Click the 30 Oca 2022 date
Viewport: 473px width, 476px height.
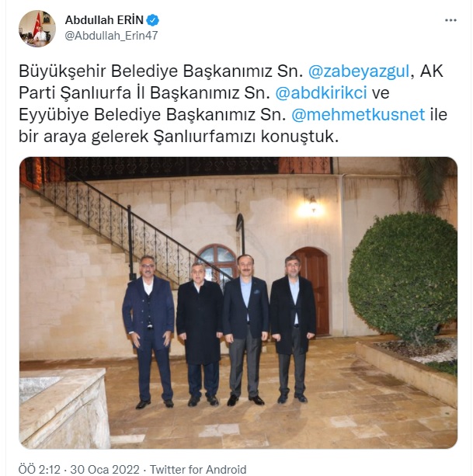pos(105,469)
